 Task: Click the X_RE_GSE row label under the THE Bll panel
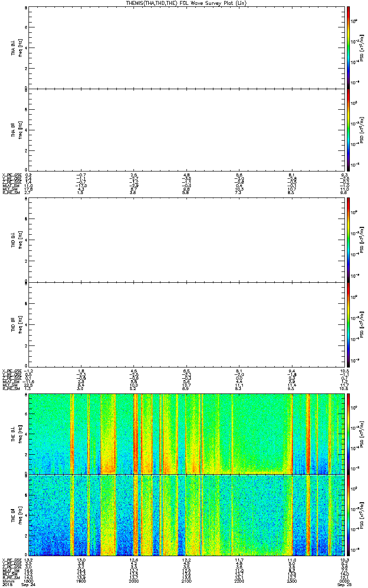pyautogui.click(x=11, y=560)
